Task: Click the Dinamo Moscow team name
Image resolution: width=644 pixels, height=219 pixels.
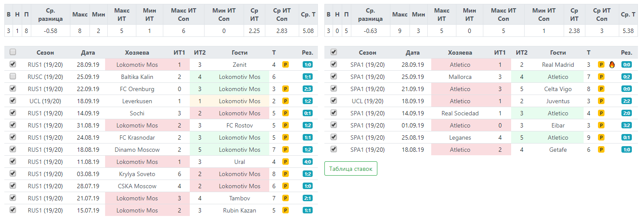Action: [x=137, y=150]
